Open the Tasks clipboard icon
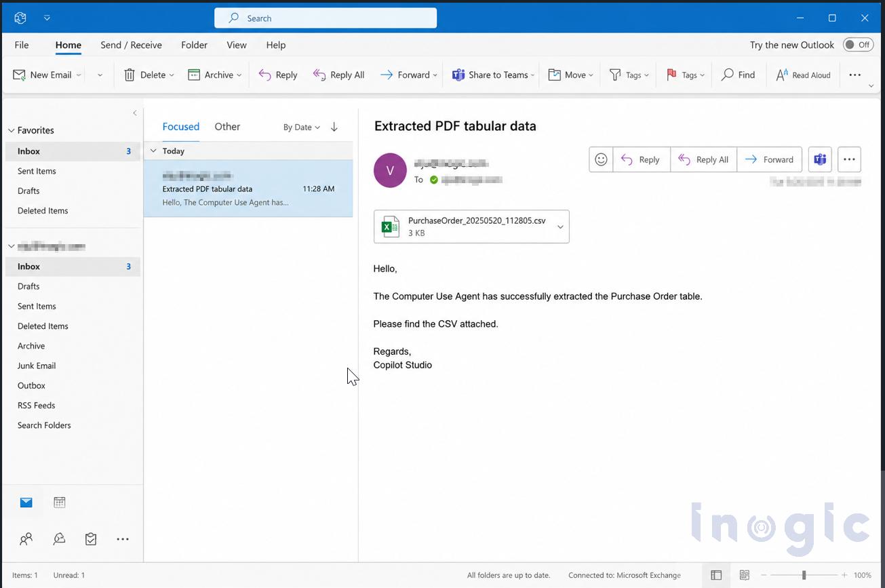885x588 pixels. (91, 539)
